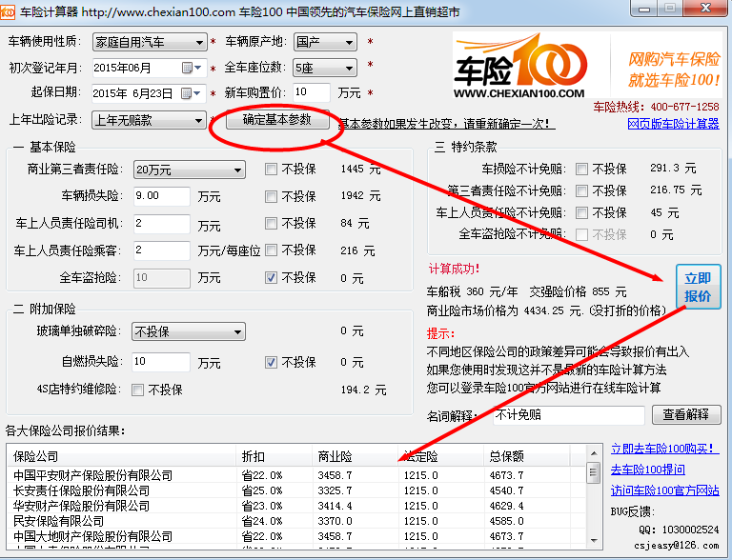Click 名词解释 input field
This screenshot has height=560, width=732.
[x=569, y=415]
